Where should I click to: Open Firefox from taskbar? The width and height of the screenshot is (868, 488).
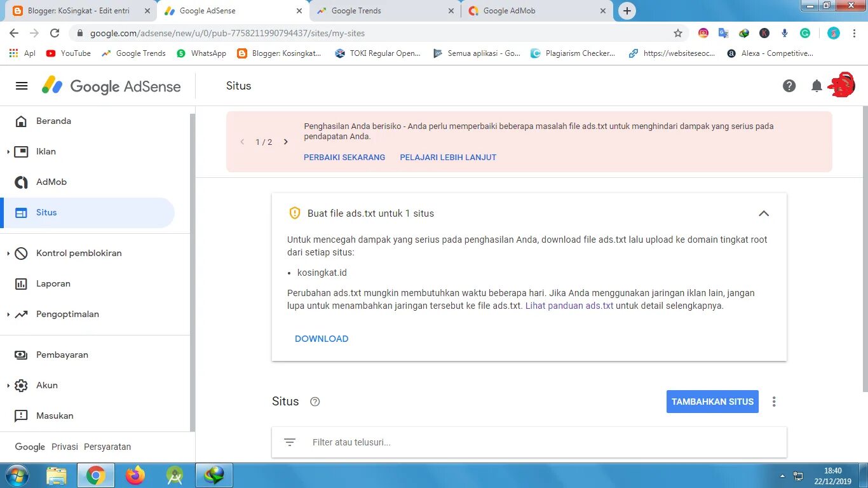135,475
